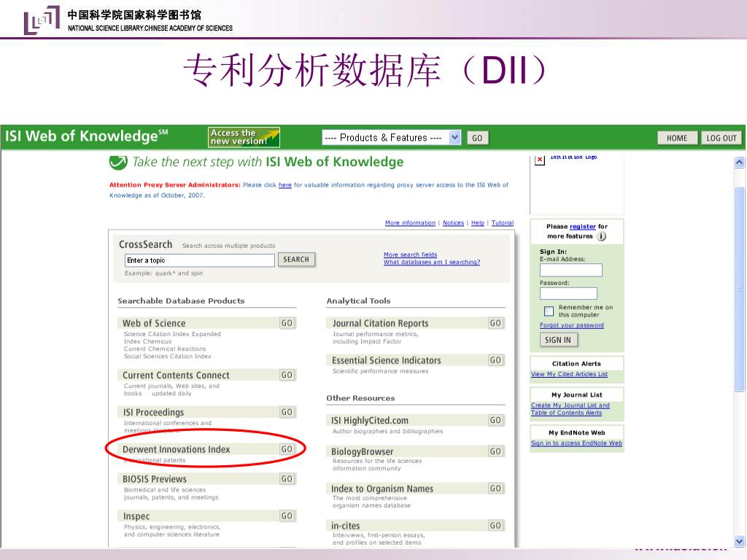Focus the CrossSearch topic input field
Image resolution: width=747 pixels, height=560 pixels.
point(200,260)
